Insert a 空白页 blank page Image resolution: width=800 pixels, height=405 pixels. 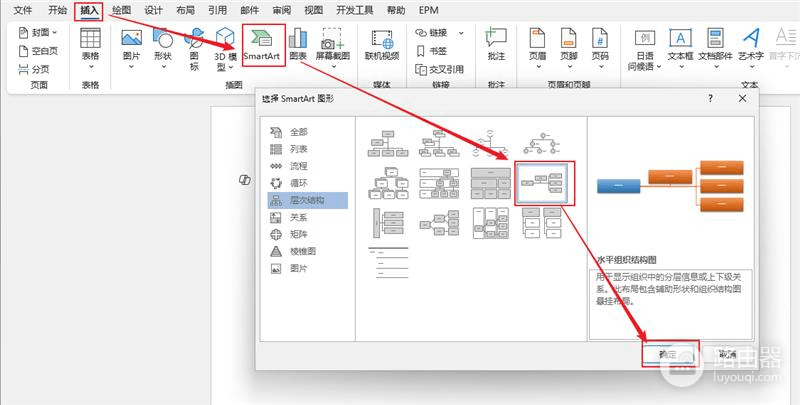point(38,51)
